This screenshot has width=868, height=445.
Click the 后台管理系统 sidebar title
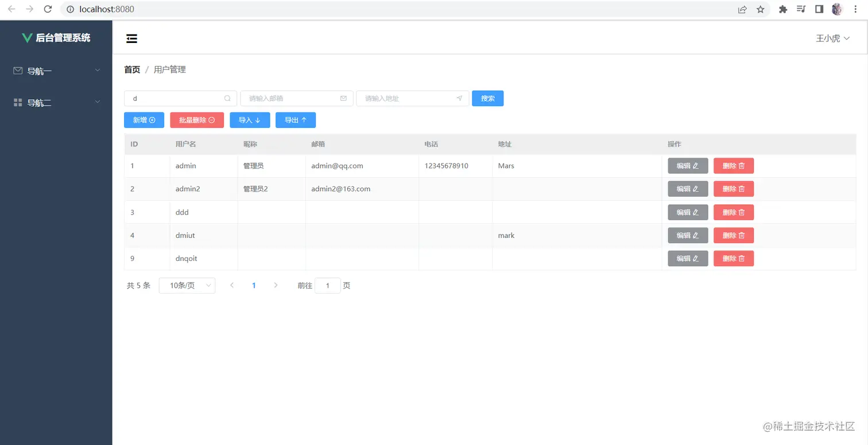pyautogui.click(x=63, y=38)
